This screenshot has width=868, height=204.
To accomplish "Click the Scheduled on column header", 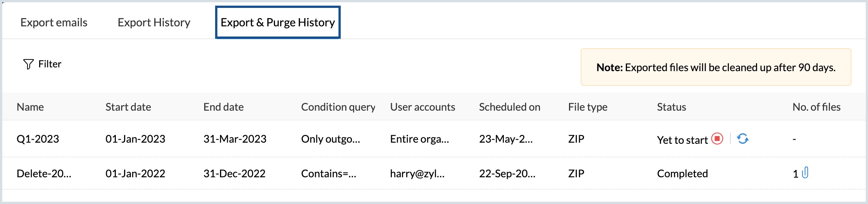I will click(x=509, y=107).
